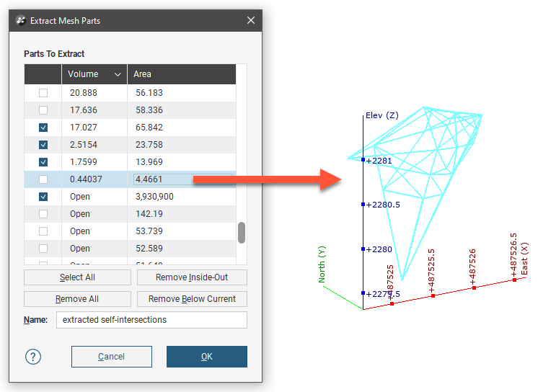
Task: Tick the 0.44037 volume part checkbox
Action: (x=43, y=179)
